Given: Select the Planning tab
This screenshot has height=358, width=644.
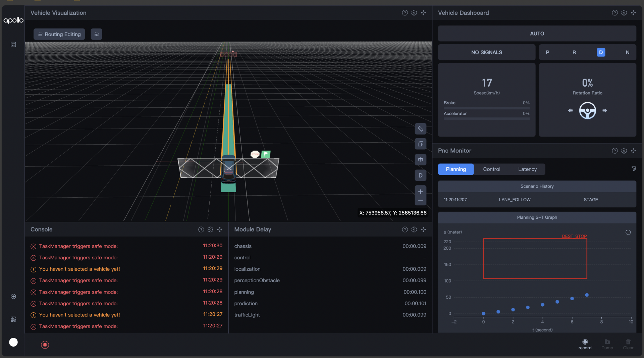Looking at the screenshot, I should (455, 169).
